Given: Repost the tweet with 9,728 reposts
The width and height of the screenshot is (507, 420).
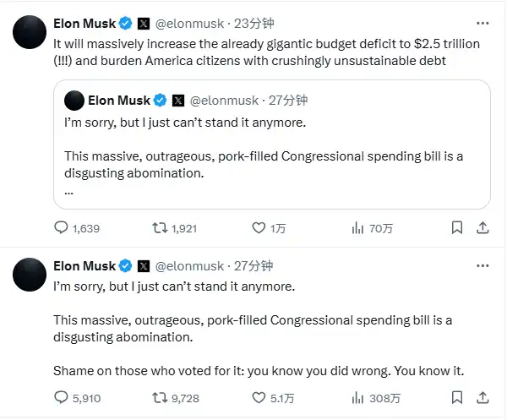Looking at the screenshot, I should click(x=158, y=398).
